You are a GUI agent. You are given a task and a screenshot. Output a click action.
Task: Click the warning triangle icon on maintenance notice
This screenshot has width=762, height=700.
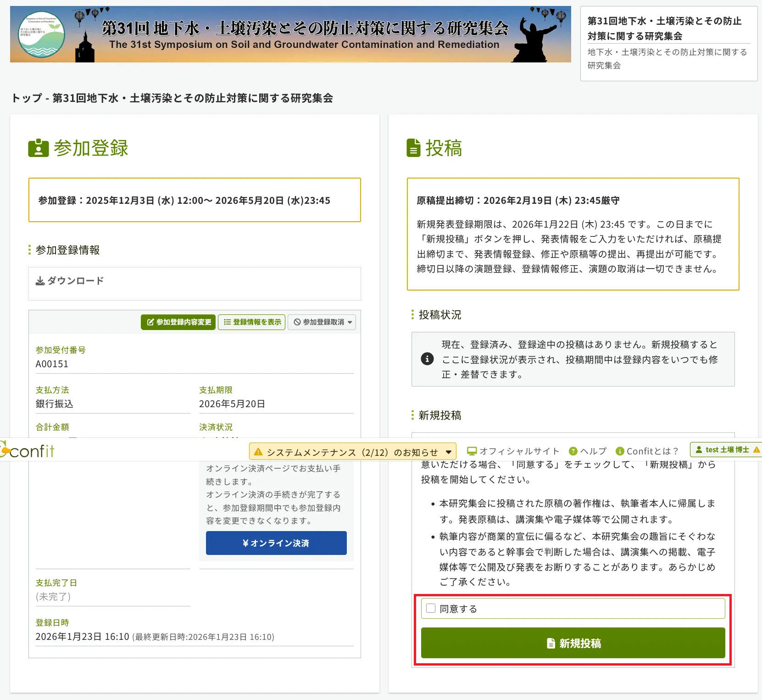(x=258, y=452)
